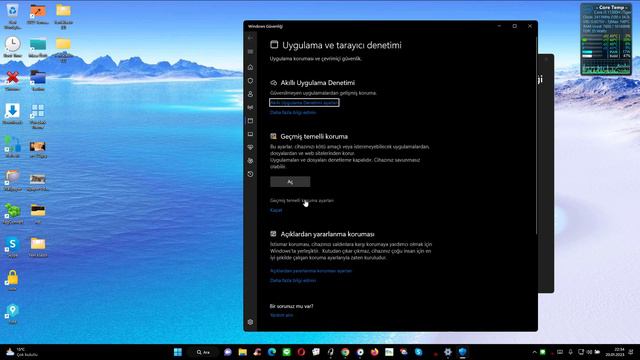
Task: Click the Kapat link
Action: pos(276,210)
